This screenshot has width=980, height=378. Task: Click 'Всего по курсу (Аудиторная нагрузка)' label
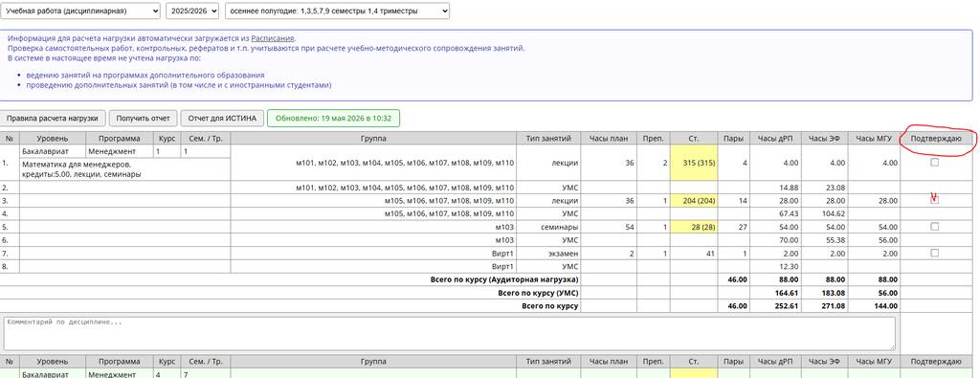click(504, 279)
